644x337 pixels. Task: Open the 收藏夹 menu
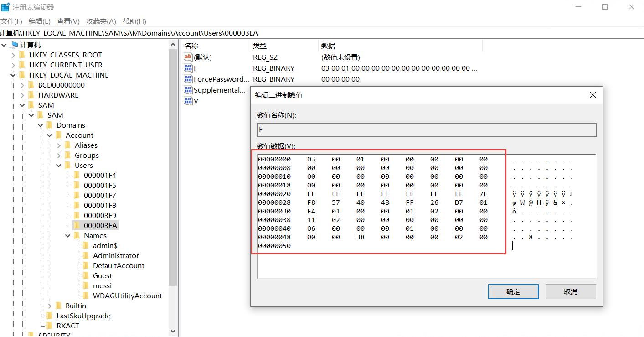point(101,21)
